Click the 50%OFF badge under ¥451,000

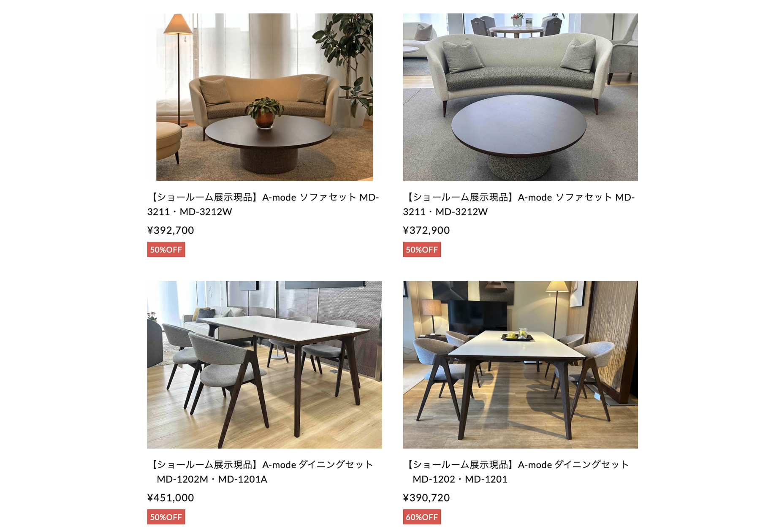click(x=166, y=517)
